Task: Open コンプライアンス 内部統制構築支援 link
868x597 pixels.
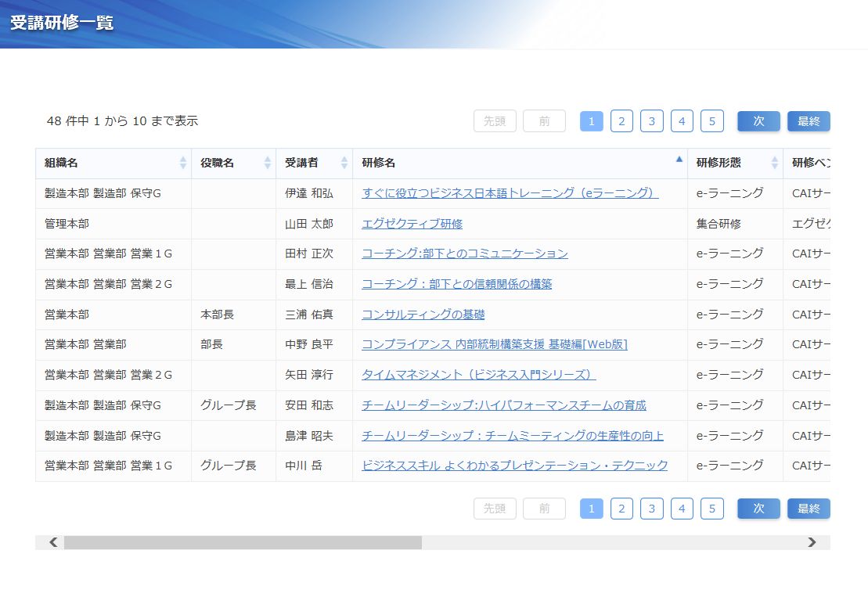Action: tap(494, 344)
